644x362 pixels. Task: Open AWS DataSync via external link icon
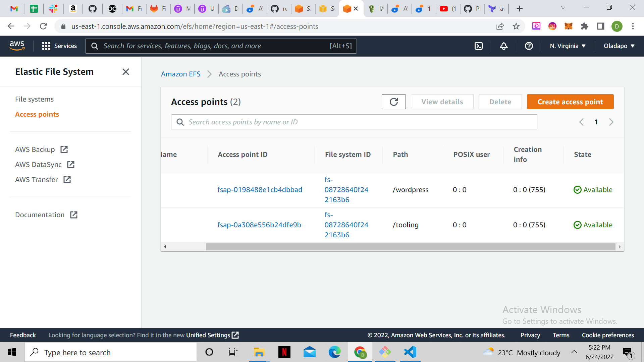71,165
